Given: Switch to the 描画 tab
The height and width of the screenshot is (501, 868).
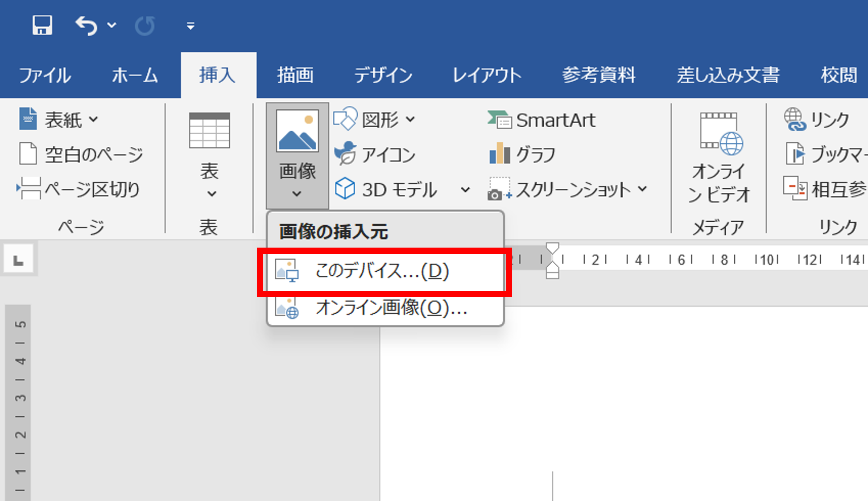Looking at the screenshot, I should pyautogui.click(x=295, y=75).
